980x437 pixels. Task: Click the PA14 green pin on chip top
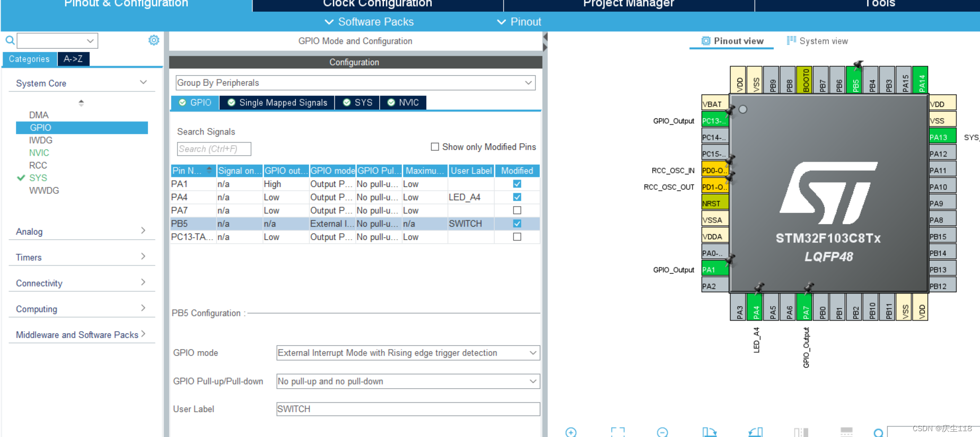click(921, 79)
